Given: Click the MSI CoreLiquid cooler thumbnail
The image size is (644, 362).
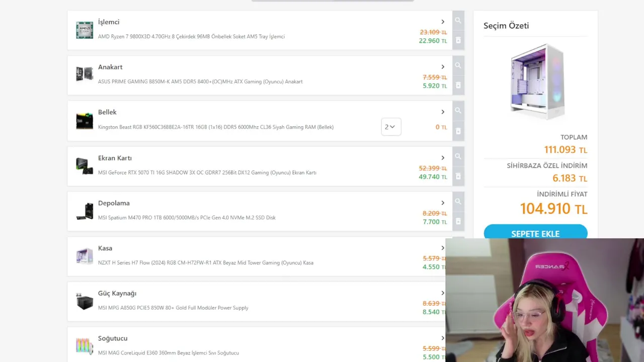Looking at the screenshot, I should tap(85, 346).
